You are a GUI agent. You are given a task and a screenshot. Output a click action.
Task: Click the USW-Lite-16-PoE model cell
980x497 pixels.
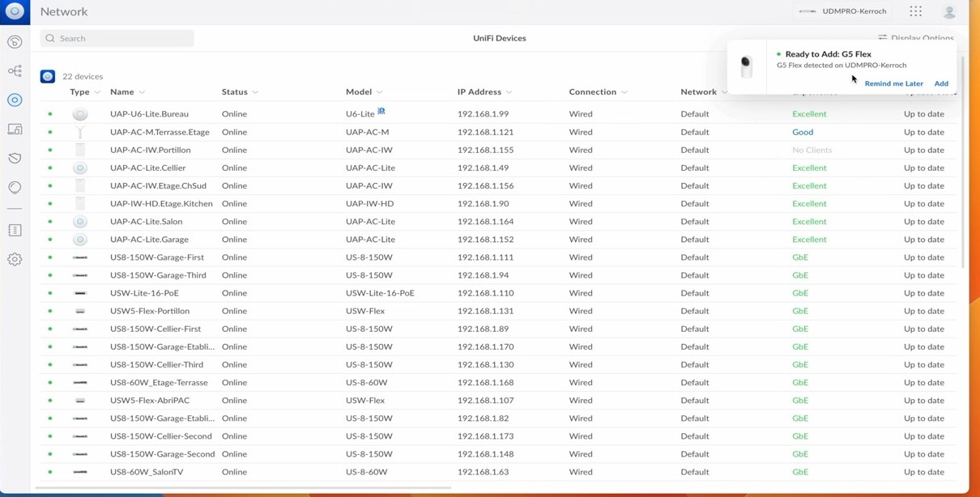(x=380, y=293)
